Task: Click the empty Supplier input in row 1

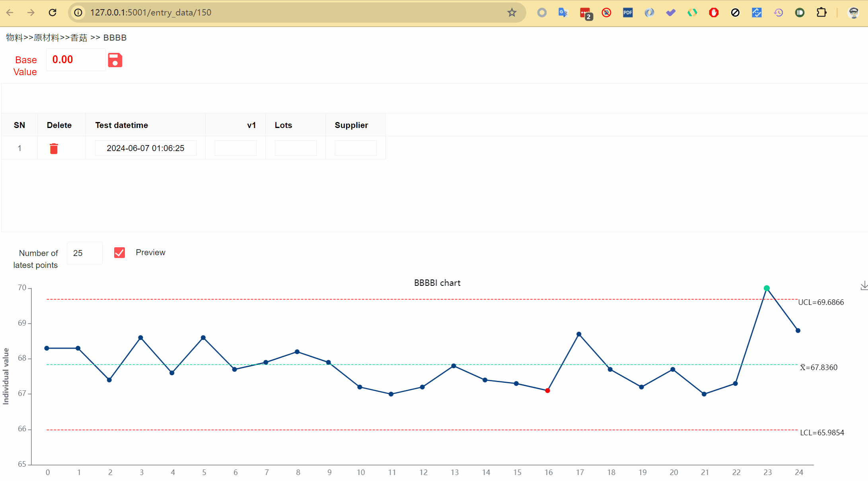Action: 356,148
